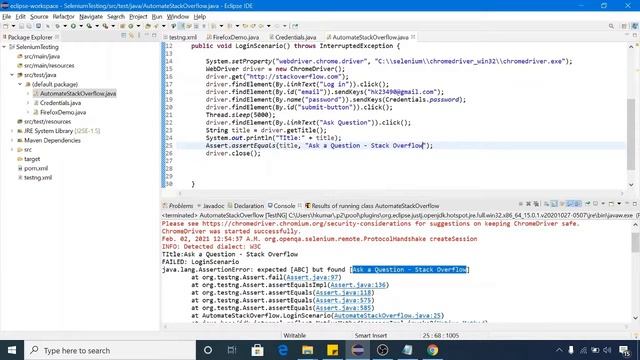
Task: Expand Credentials.java in Package Explorer
Action: [28, 103]
